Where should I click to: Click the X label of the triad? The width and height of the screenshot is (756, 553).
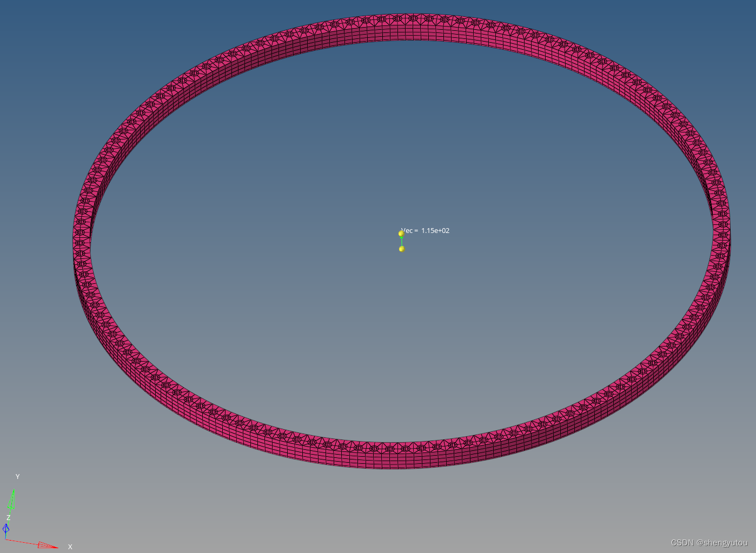(x=70, y=547)
